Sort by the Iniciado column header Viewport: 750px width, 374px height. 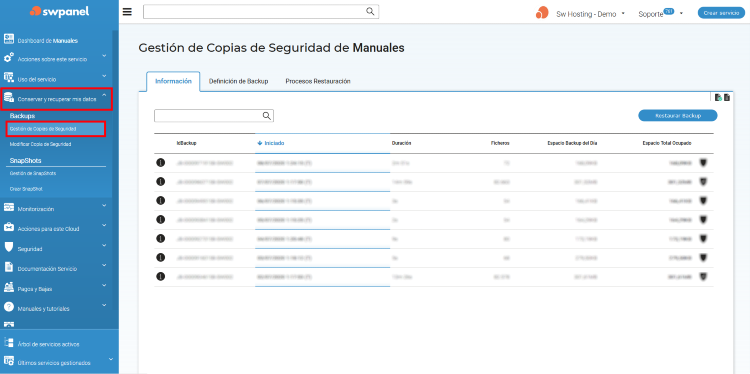271,143
